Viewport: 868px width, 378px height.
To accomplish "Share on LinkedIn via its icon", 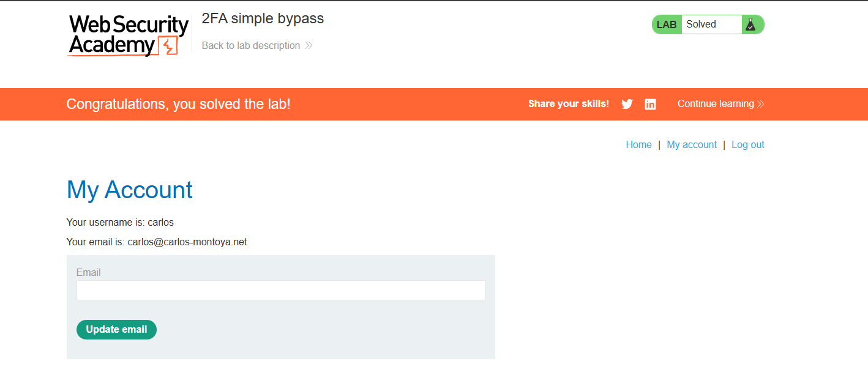I will (x=650, y=104).
